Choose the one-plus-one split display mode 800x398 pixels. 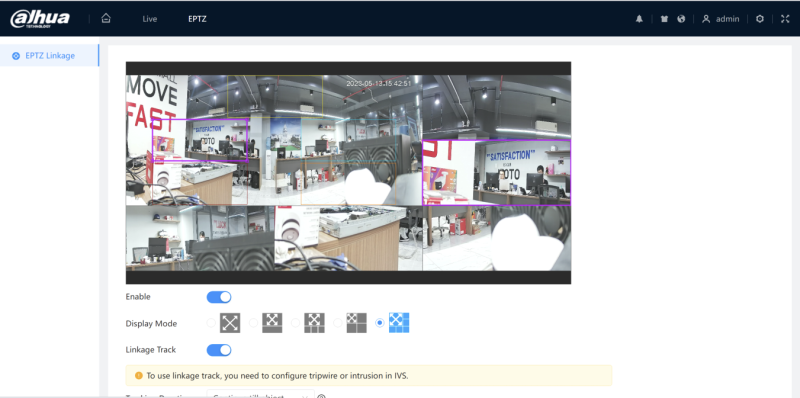(x=272, y=323)
